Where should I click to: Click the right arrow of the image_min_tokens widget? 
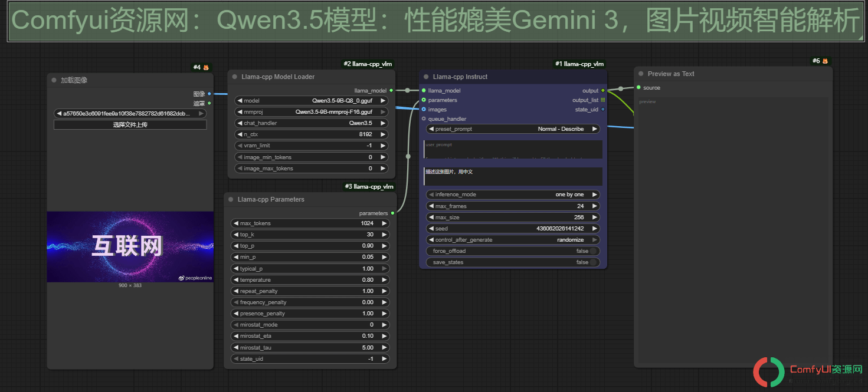pyautogui.click(x=383, y=157)
